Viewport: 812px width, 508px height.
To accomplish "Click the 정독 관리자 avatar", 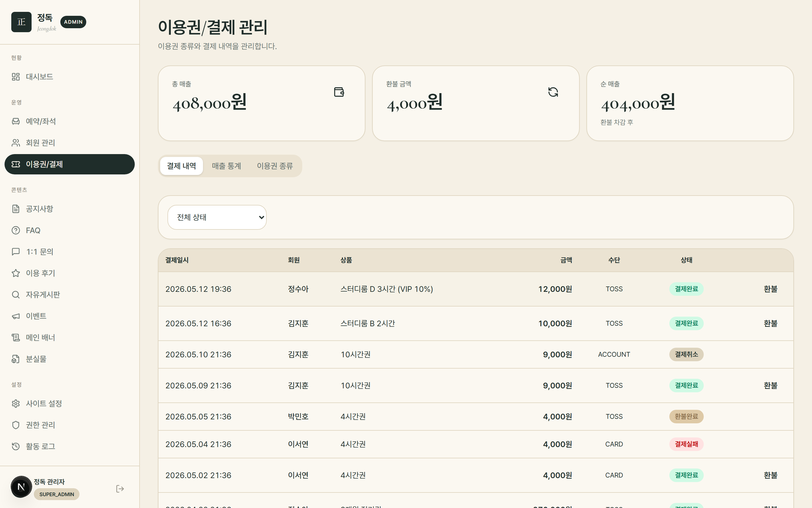I will 21,487.
